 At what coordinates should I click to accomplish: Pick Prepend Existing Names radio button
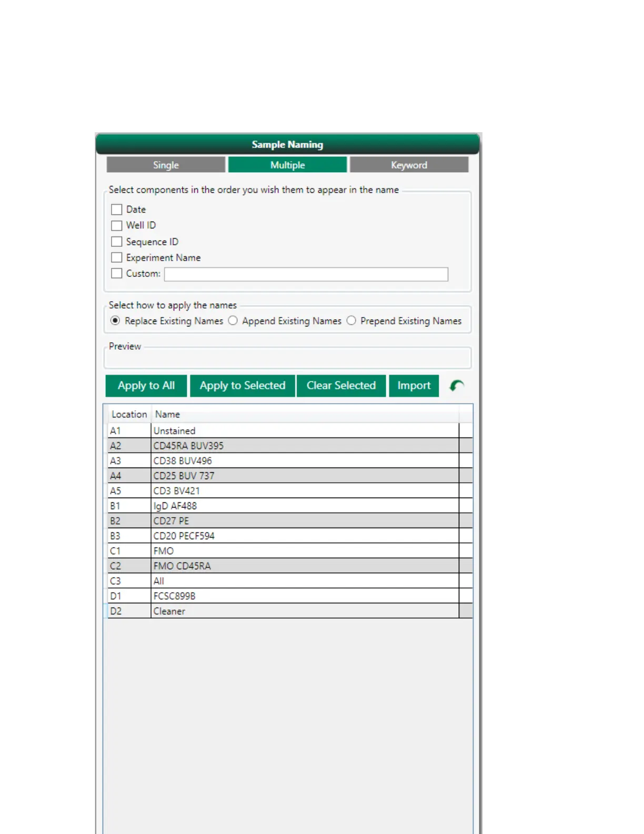point(351,321)
